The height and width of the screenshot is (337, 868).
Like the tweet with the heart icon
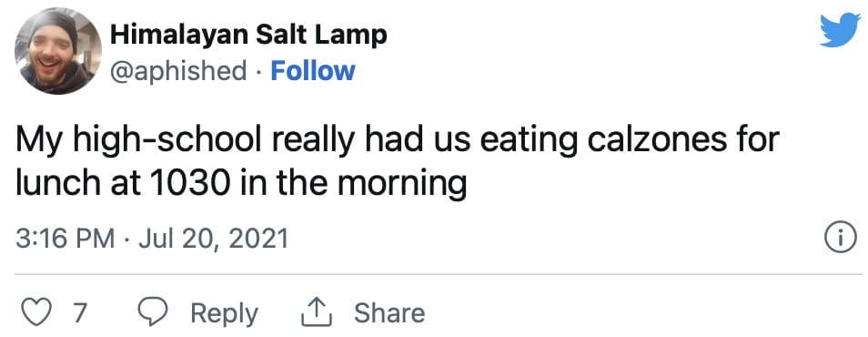(x=35, y=312)
